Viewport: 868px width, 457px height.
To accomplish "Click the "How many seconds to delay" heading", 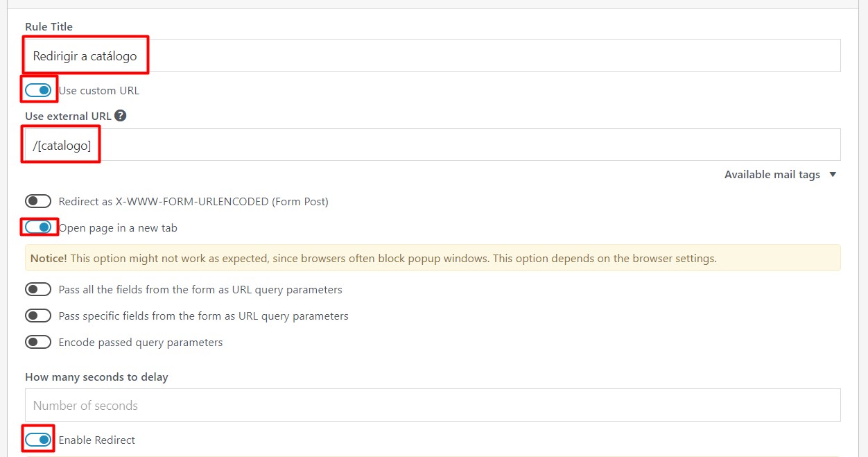I will point(96,377).
